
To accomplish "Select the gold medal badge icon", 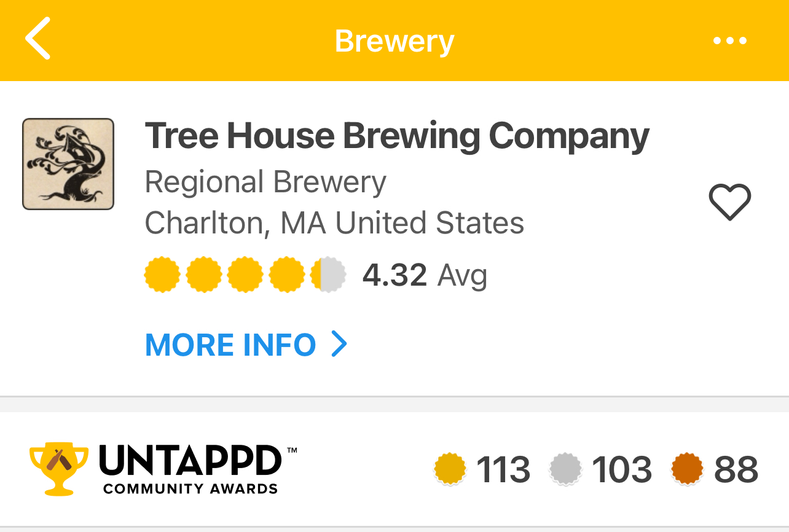I will pos(450,469).
